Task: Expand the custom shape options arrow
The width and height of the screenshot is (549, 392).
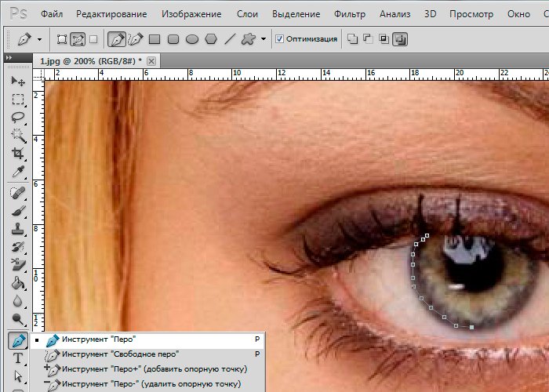Action: 263,38
